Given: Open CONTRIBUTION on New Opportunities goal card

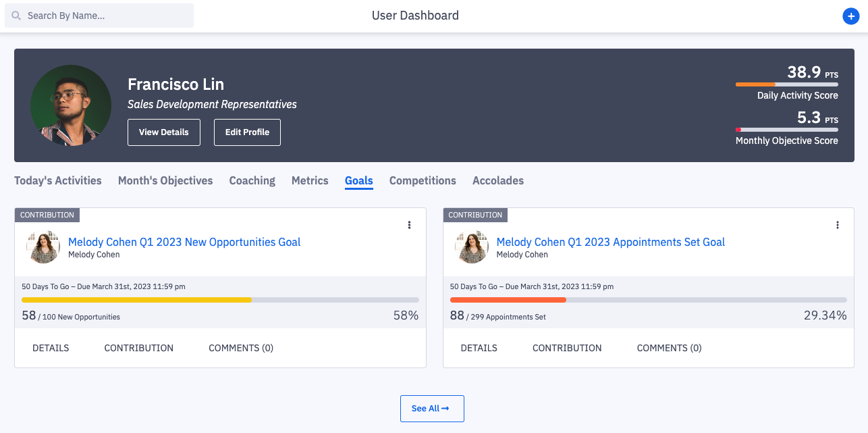Looking at the screenshot, I should point(139,348).
